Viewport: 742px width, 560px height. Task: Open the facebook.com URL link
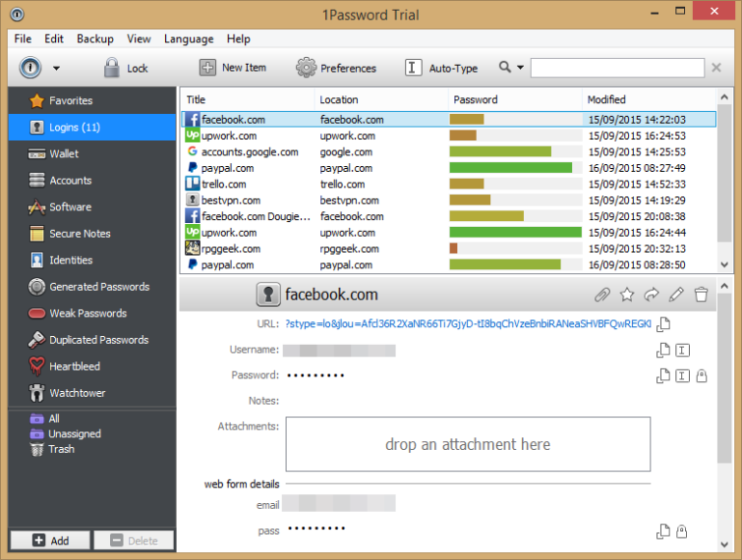tap(468, 324)
